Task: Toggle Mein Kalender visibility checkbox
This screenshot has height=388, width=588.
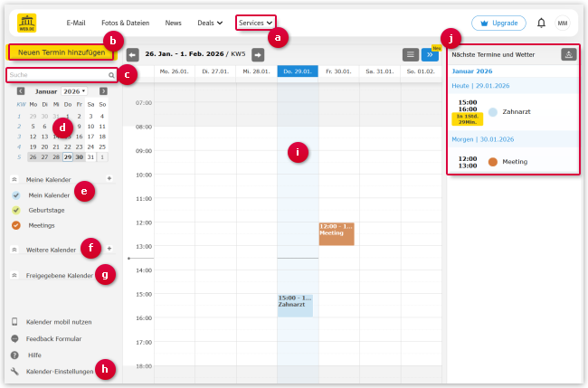Action: pos(16,195)
